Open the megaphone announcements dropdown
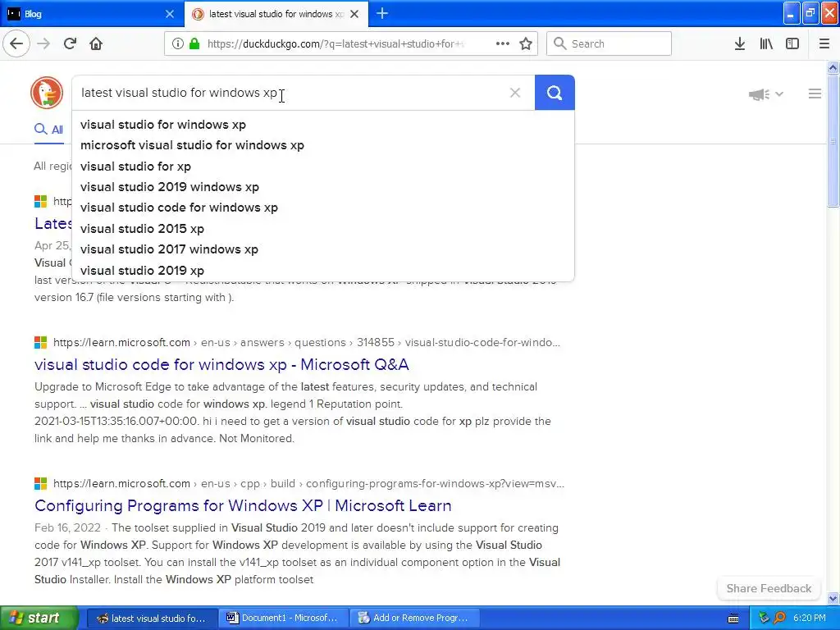Screen dimensions: 840x630 [766, 94]
